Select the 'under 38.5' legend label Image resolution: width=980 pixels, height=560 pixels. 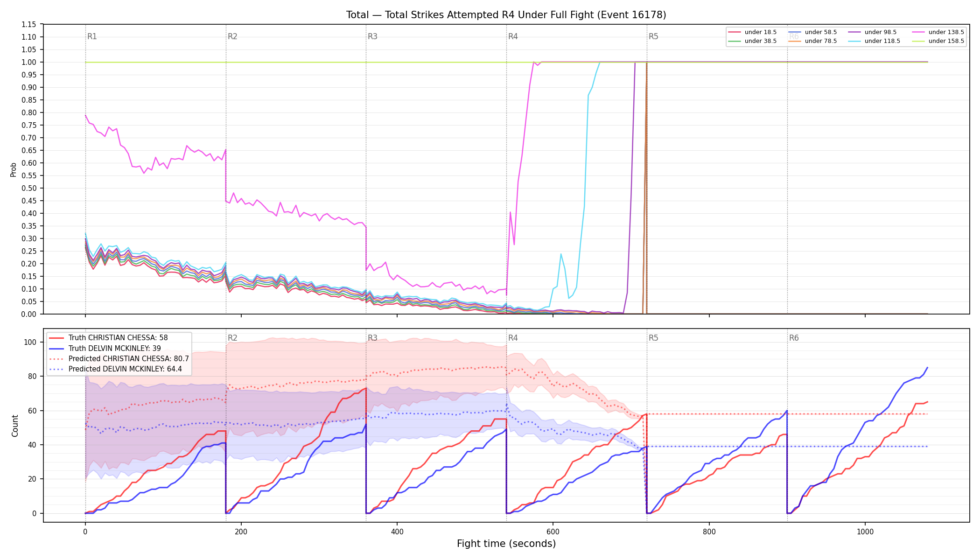pyautogui.click(x=761, y=41)
